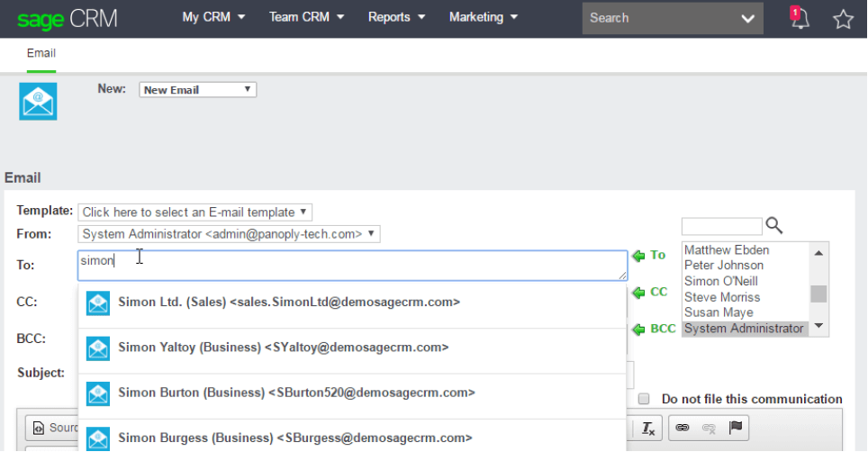
Task: Click envelope icon beside Simon Burgess suggestion
Action: (x=98, y=438)
